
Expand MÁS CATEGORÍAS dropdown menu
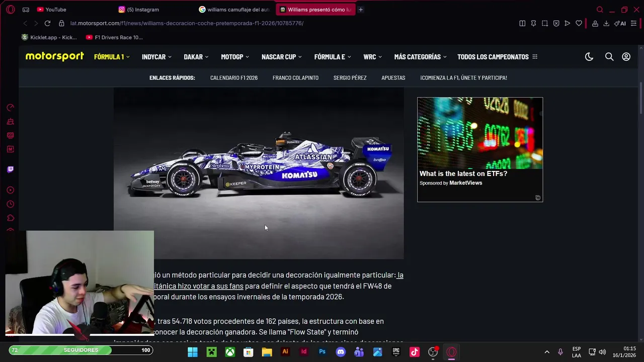[x=421, y=57]
